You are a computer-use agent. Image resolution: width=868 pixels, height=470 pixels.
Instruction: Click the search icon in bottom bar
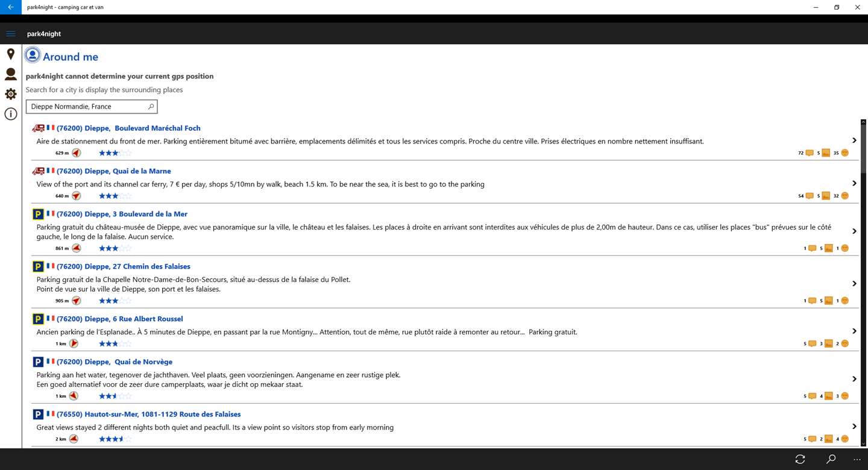point(831,459)
